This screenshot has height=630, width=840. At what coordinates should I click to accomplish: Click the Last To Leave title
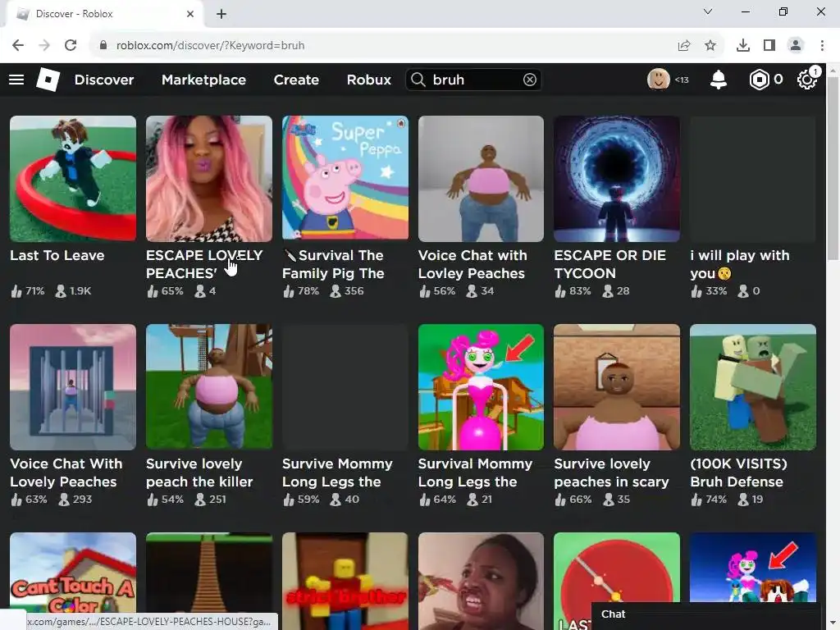57,255
